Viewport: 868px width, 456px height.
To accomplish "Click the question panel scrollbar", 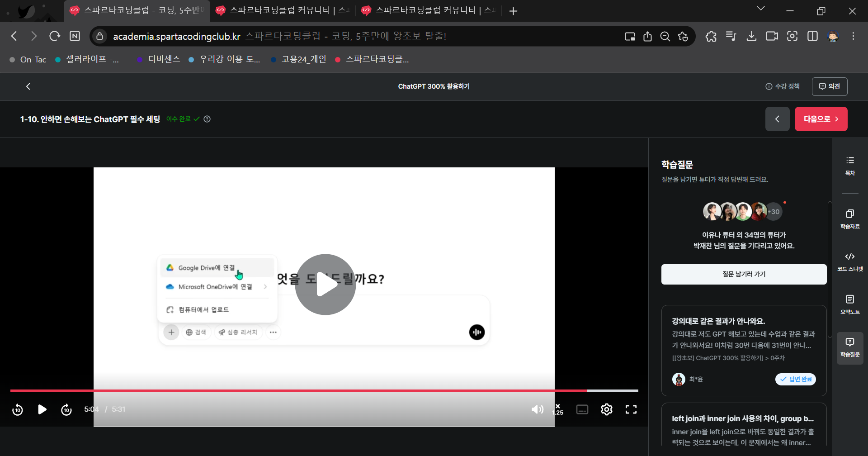I will [830, 269].
